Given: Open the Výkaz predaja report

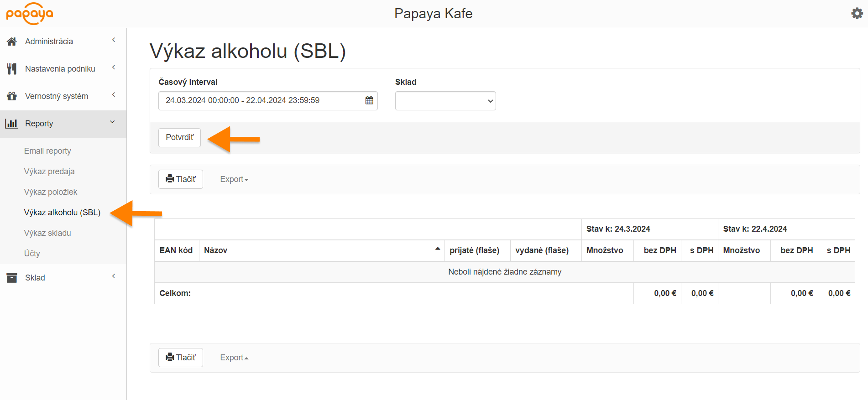Looking at the screenshot, I should click(49, 171).
